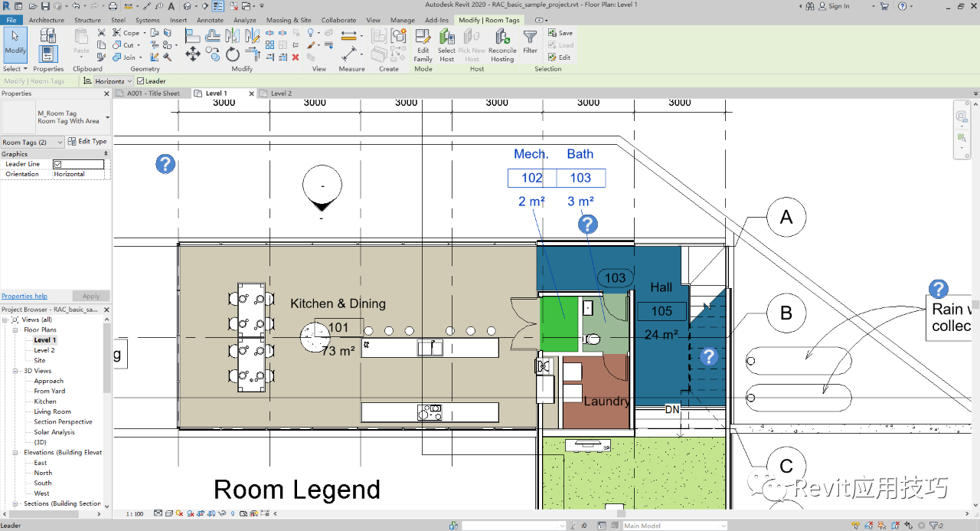Image resolution: width=980 pixels, height=531 pixels.
Task: Select Solar Analysis view in Project Browser
Action: (54, 432)
